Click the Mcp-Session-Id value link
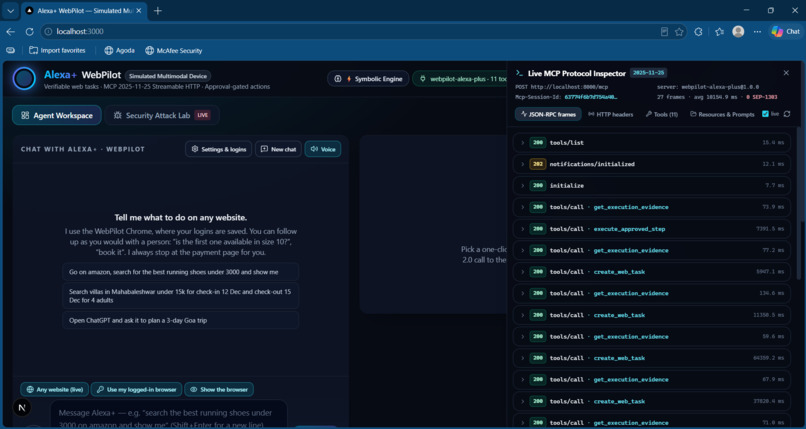 pos(591,97)
